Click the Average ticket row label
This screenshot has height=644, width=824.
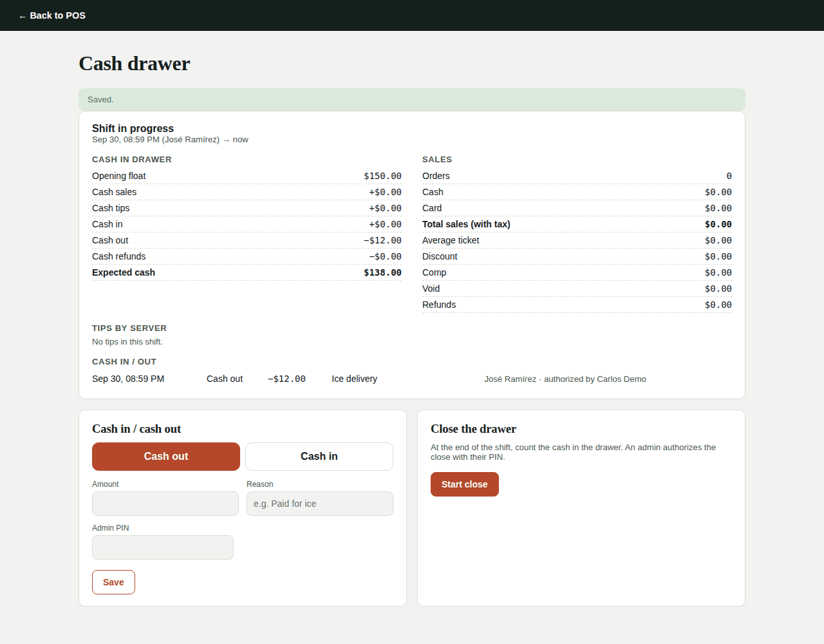tap(451, 240)
